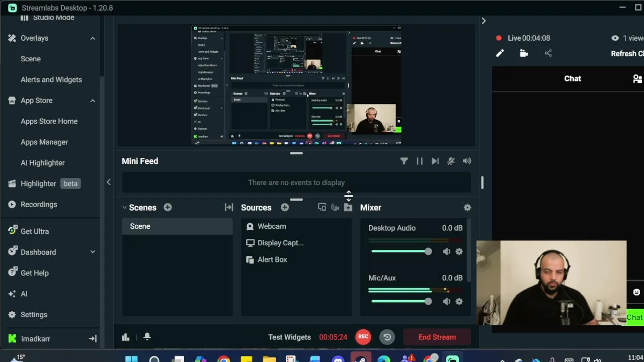Image resolution: width=644 pixels, height=362 pixels.
Task: Open Apps Manager in the sidebar
Action: pyautogui.click(x=44, y=142)
